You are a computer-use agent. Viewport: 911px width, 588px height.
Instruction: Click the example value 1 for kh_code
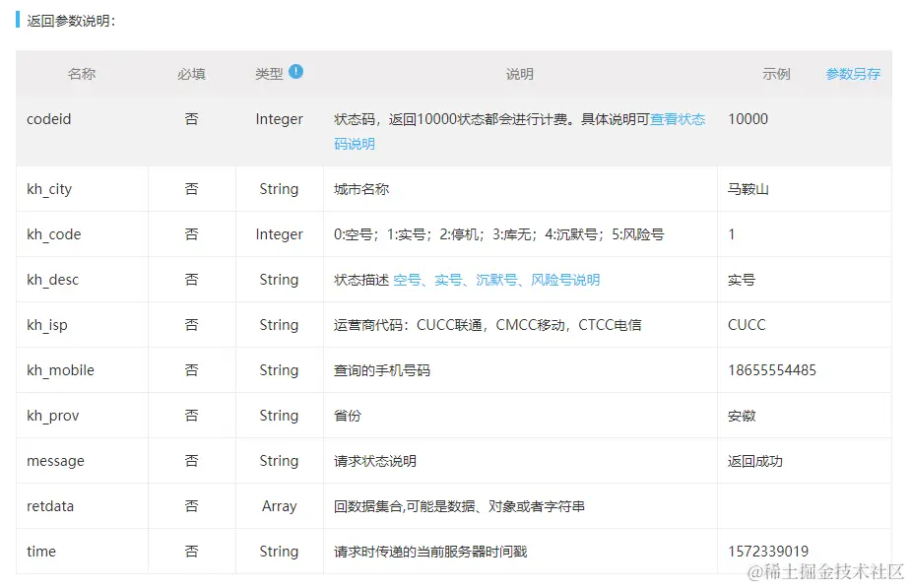click(x=732, y=234)
